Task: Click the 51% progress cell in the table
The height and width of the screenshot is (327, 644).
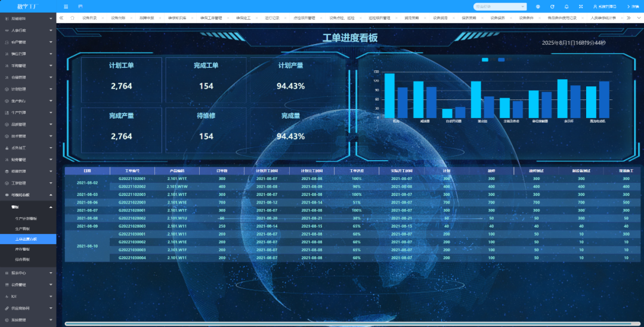Action: click(x=357, y=203)
